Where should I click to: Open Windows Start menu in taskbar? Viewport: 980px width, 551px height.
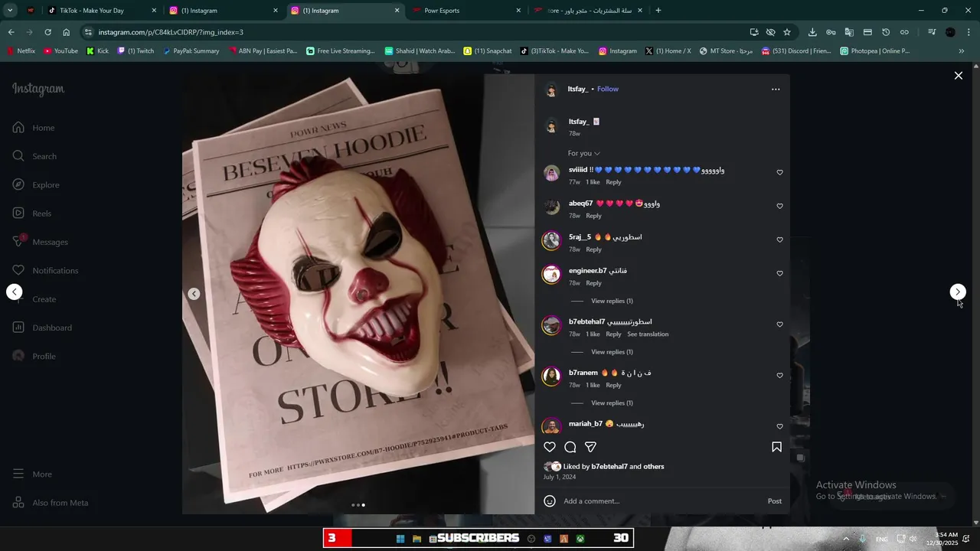(x=400, y=539)
